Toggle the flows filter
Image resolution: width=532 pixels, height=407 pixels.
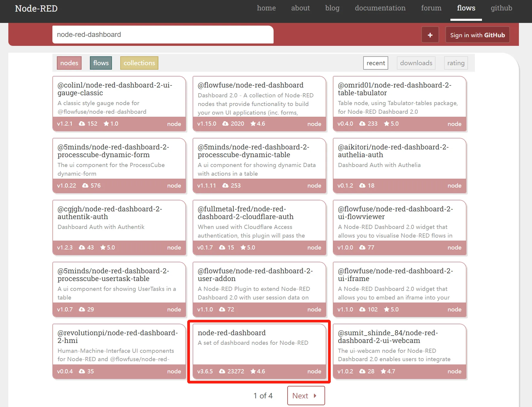[101, 63]
